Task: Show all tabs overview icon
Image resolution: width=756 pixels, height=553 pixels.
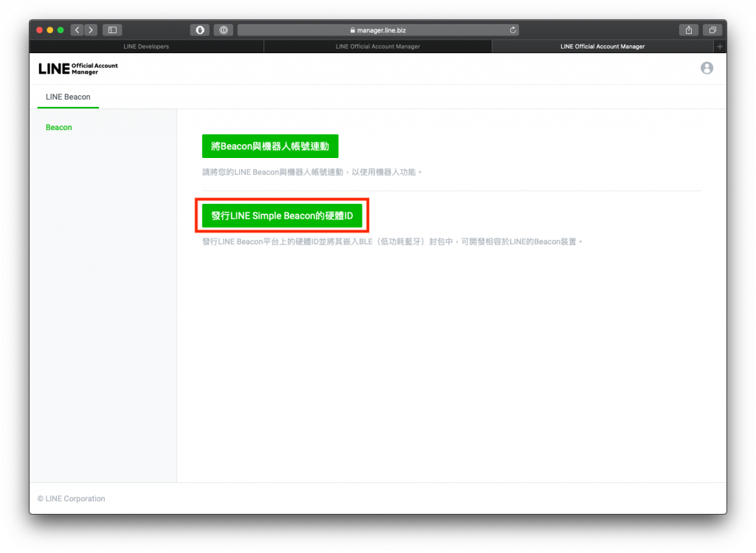Action: [x=712, y=30]
